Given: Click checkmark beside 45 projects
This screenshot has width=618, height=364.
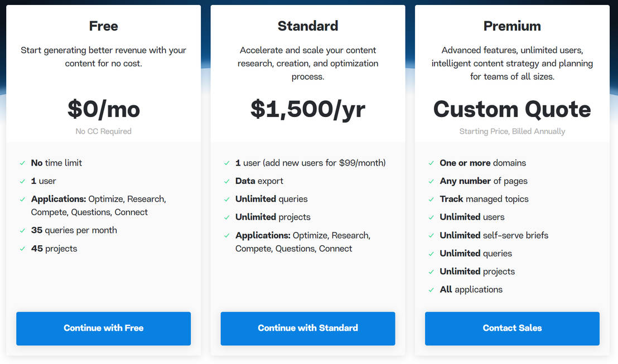Looking at the screenshot, I should [x=22, y=249].
